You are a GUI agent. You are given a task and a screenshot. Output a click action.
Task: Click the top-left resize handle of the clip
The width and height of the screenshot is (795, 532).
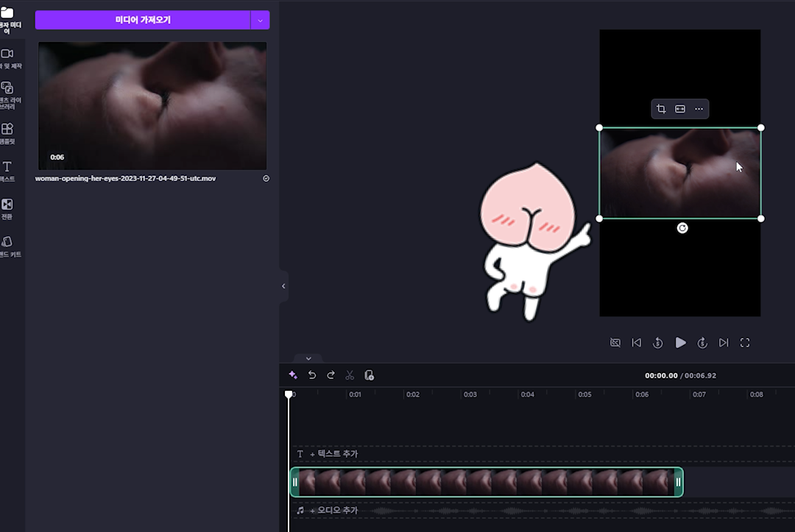coord(599,128)
